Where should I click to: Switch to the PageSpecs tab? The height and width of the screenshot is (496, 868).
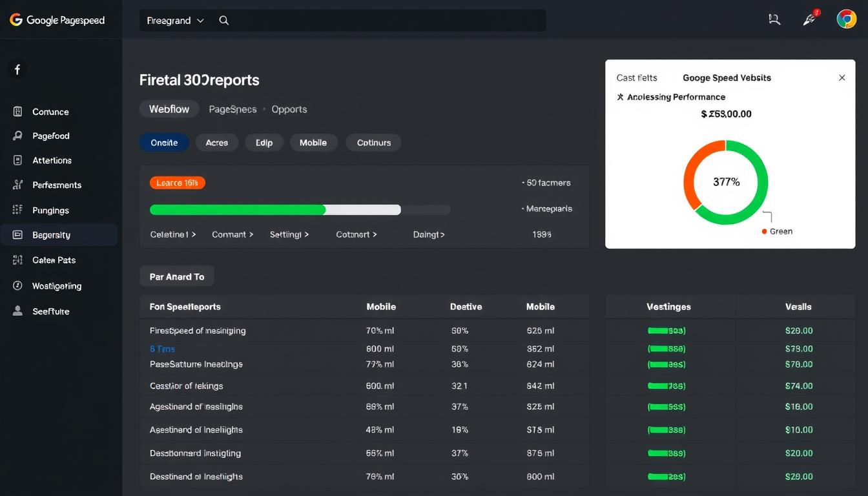pos(232,109)
